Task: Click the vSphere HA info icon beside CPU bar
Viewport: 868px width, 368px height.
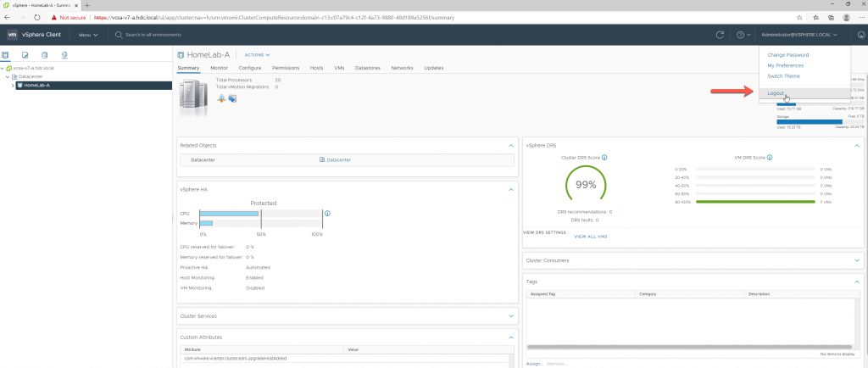Action: point(327,213)
